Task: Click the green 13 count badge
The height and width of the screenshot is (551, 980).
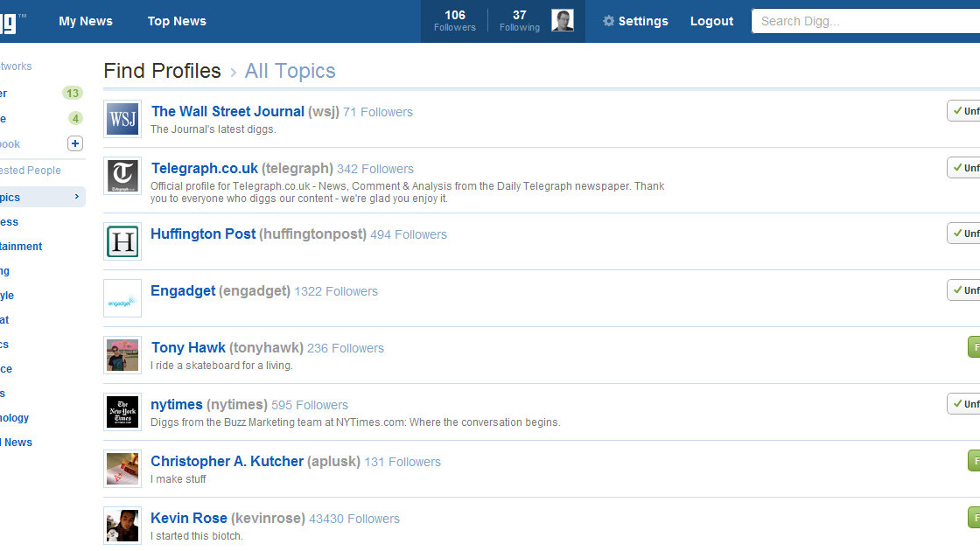Action: [x=73, y=93]
